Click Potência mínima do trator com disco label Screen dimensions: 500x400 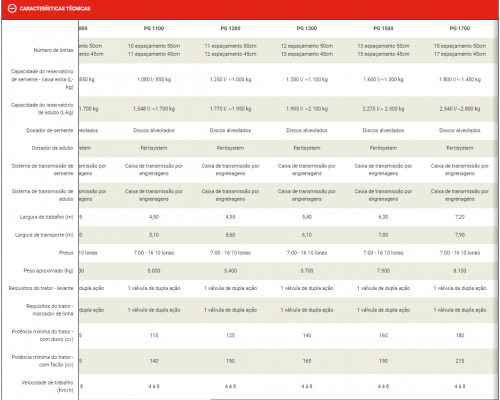tap(42, 335)
